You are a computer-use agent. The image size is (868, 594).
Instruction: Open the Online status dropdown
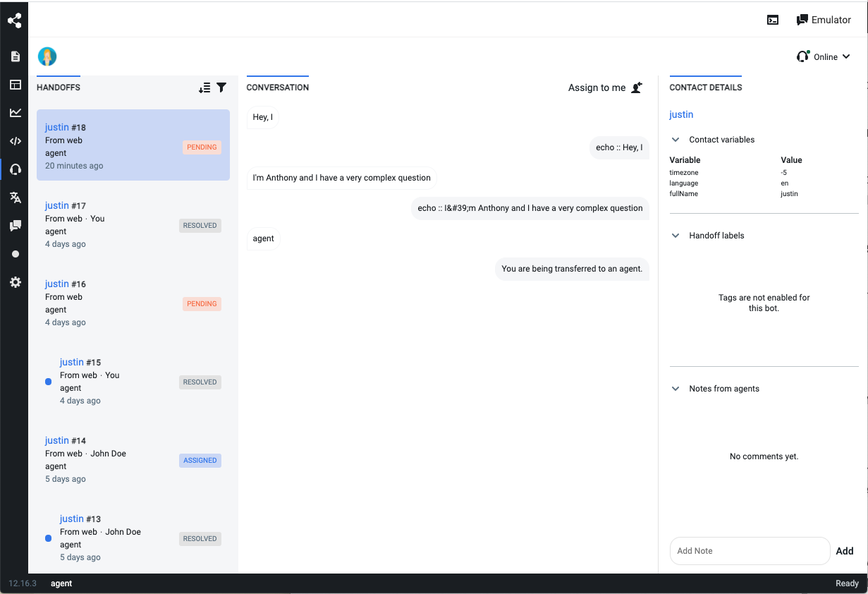tap(824, 56)
